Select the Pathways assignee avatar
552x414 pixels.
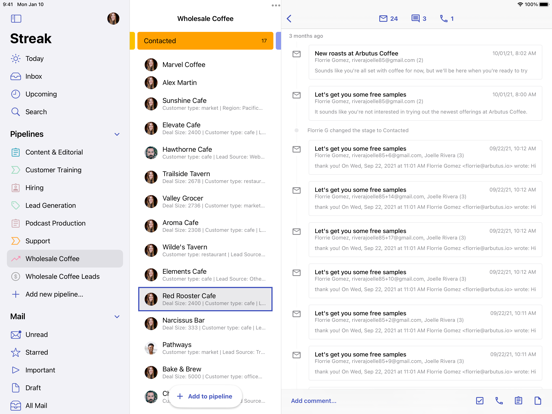click(x=151, y=348)
